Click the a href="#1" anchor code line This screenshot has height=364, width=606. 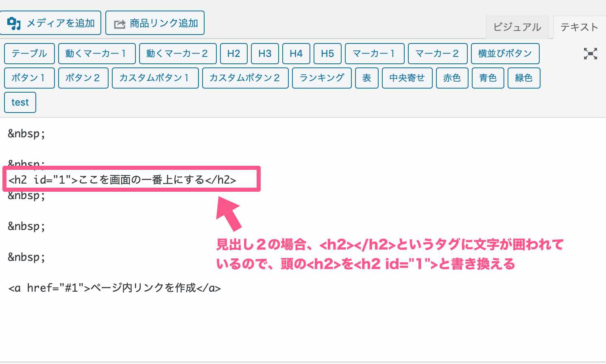pos(115,288)
